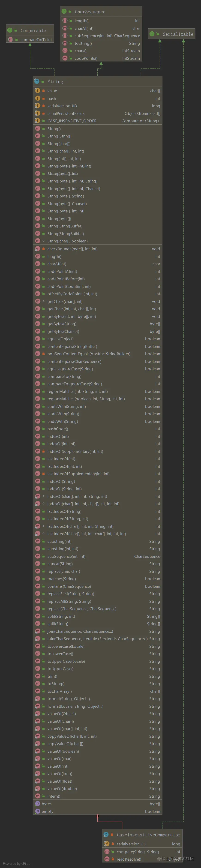Click the field icon beside value
Image resolution: width=201 pixels, height=868 pixels.
[x=37, y=91]
